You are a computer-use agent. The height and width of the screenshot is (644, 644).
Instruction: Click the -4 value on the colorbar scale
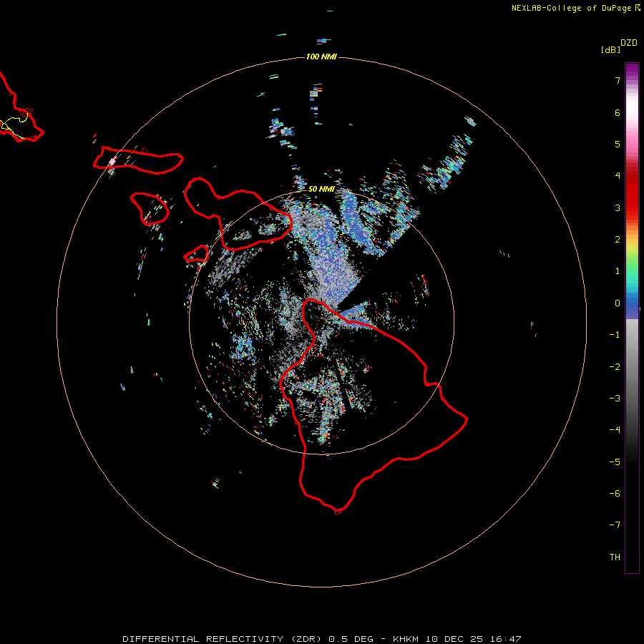point(615,430)
